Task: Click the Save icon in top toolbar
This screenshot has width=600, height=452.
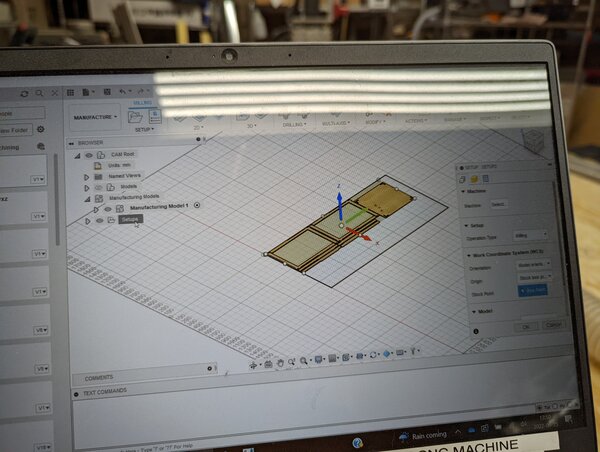Action: pos(107,91)
